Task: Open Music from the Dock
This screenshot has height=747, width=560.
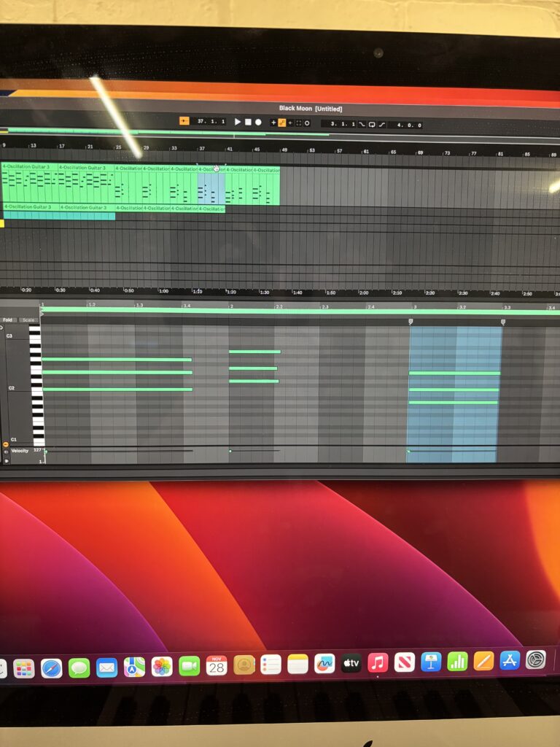Action: point(378,662)
